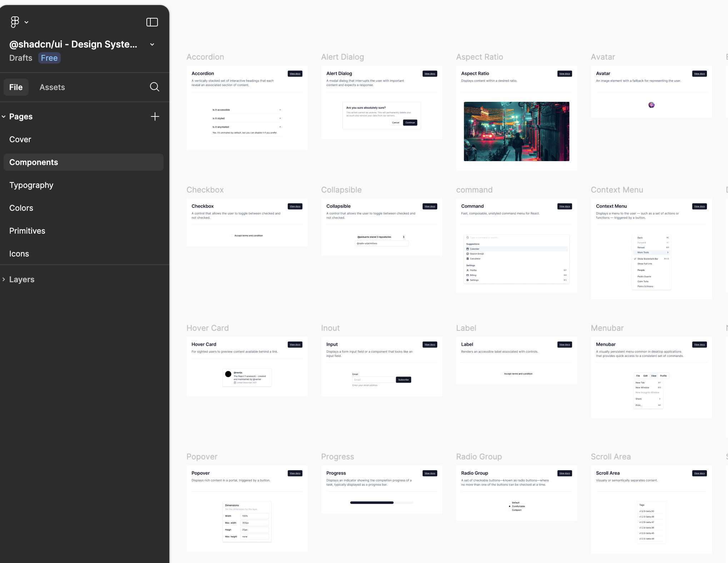Open the Typography page

click(x=31, y=185)
